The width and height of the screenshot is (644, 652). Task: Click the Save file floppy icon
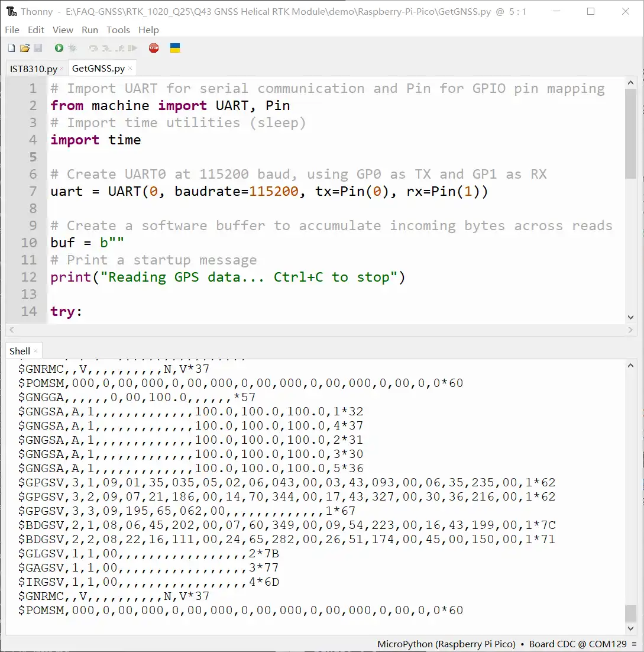coord(37,48)
